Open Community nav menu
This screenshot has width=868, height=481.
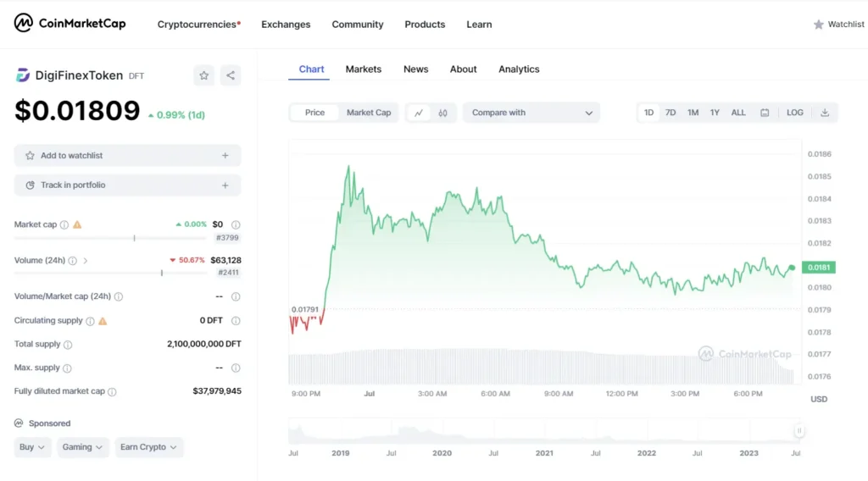(358, 25)
